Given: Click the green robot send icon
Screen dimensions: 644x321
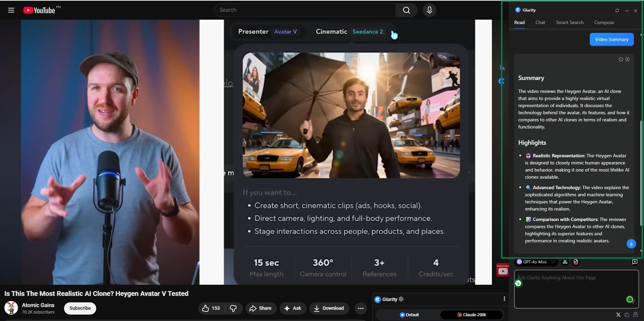Looking at the screenshot, I should pos(630,299).
